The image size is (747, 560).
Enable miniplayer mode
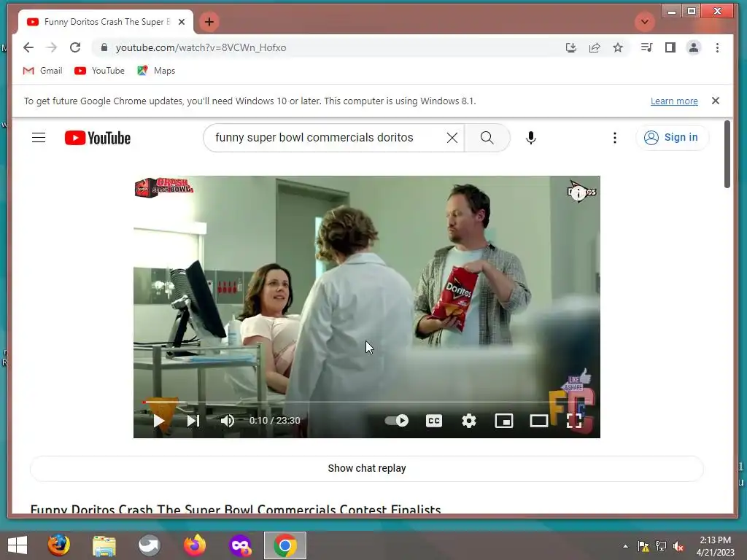click(x=504, y=421)
